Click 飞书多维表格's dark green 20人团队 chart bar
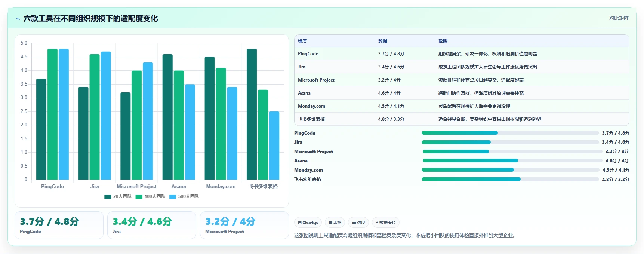The height and width of the screenshot is (254, 644). (x=252, y=114)
